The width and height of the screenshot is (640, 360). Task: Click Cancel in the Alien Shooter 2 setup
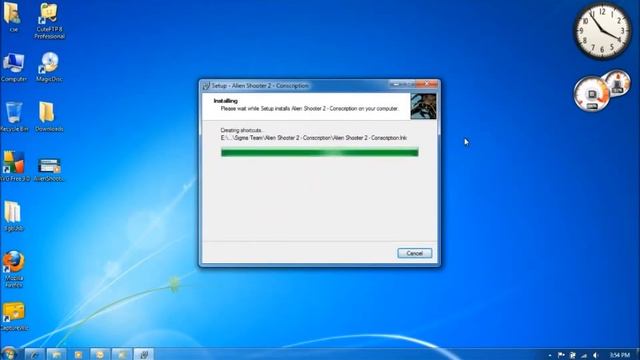414,253
